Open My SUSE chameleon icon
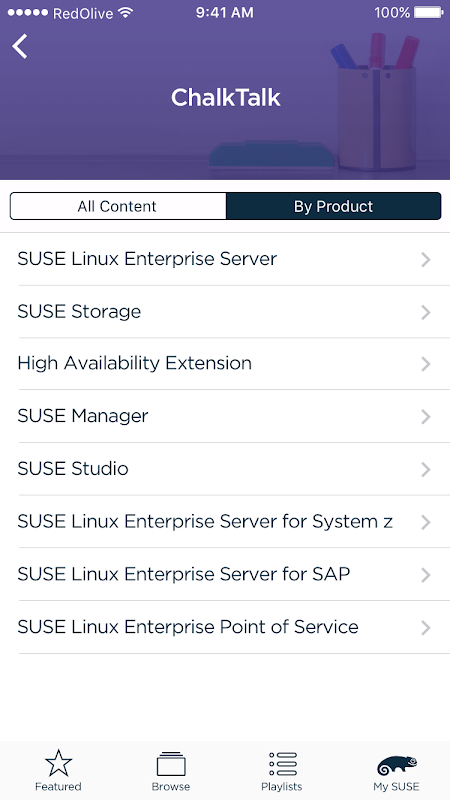450x800 pixels. (397, 765)
